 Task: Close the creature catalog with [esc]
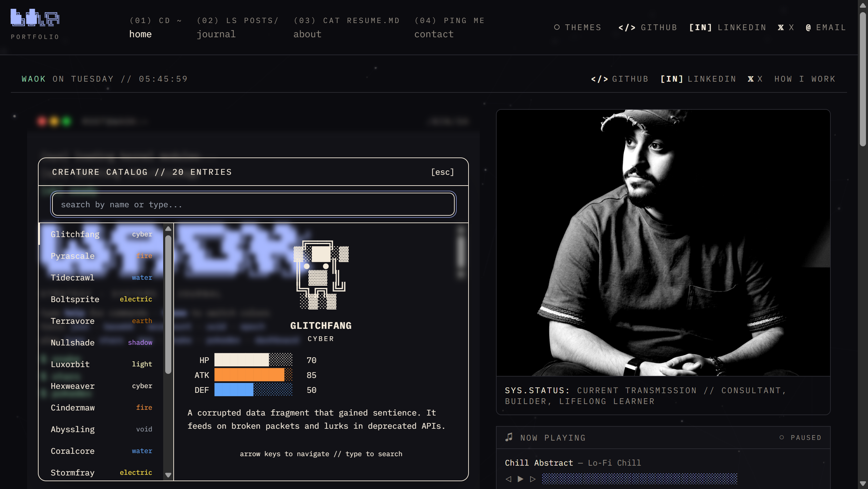point(443,172)
